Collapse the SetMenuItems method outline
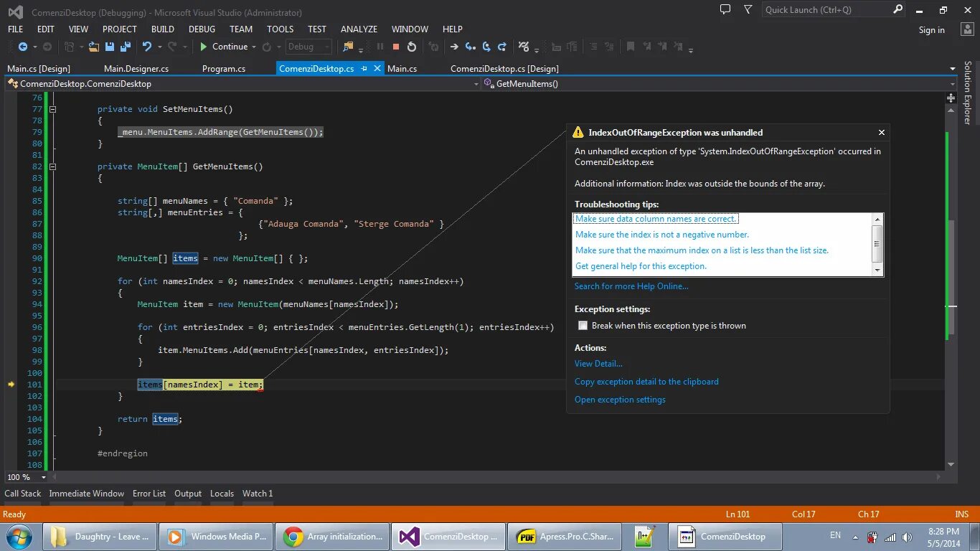980x551 pixels. 52,109
